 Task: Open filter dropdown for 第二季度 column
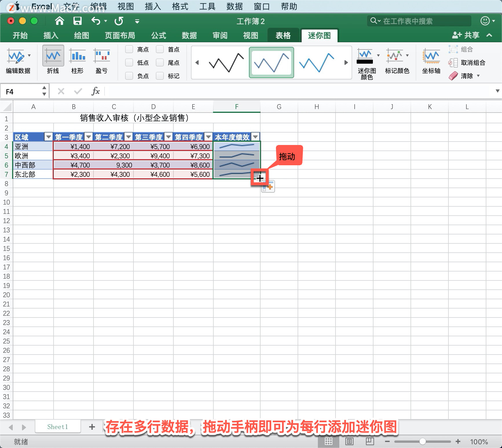pos(129,137)
